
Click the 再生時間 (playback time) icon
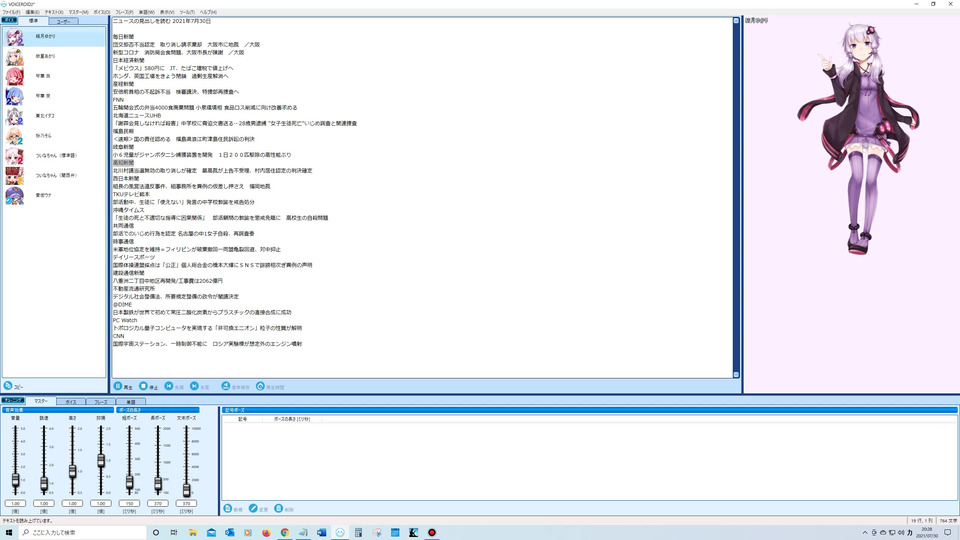coord(260,386)
